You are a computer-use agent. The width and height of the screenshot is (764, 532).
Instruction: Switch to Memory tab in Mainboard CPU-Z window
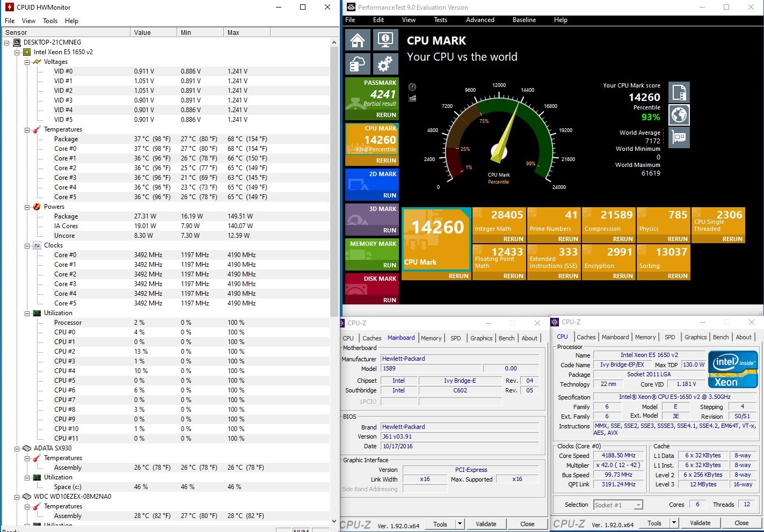click(x=431, y=338)
